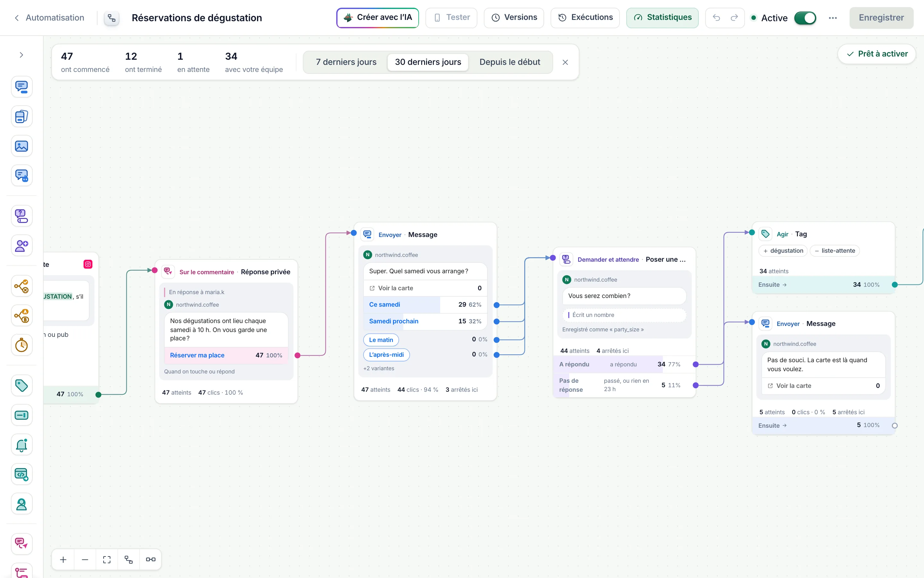The image size is (924, 578).
Task: Select the image block icon in sidebar
Action: tap(21, 146)
